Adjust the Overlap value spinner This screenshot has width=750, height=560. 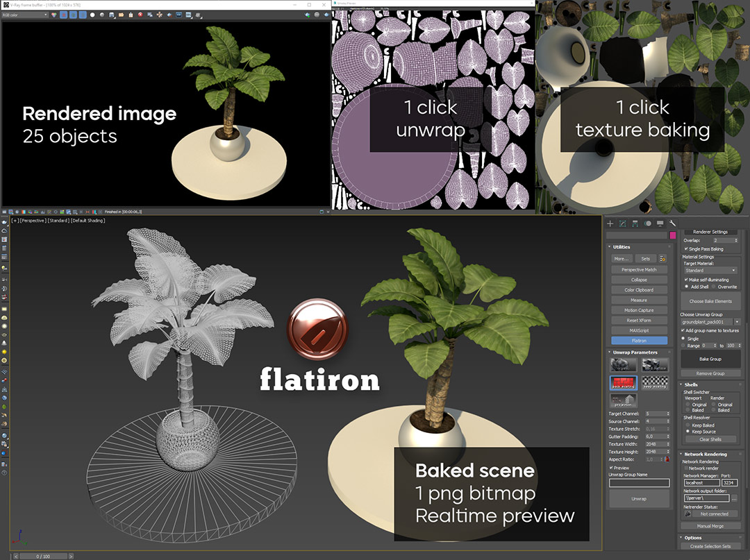point(735,240)
